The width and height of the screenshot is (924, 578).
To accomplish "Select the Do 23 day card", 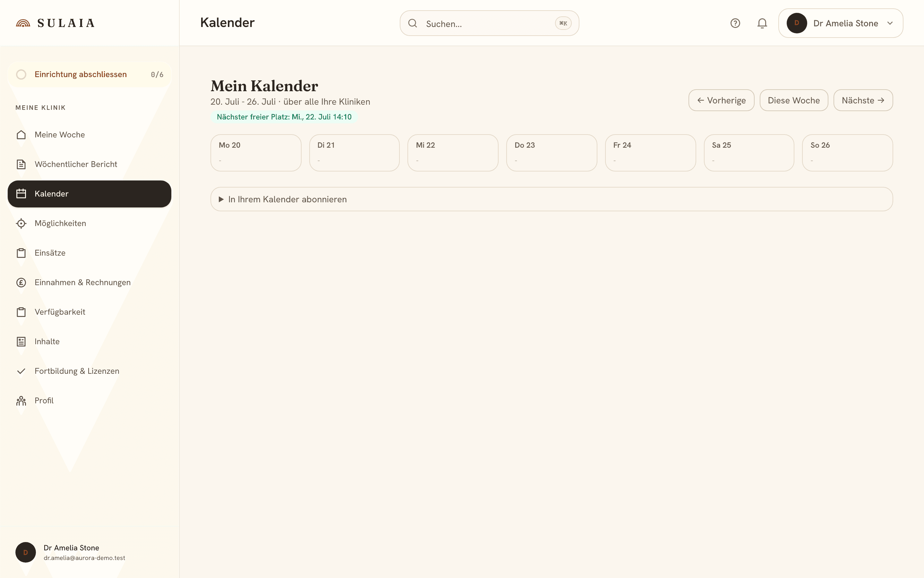I will (551, 153).
